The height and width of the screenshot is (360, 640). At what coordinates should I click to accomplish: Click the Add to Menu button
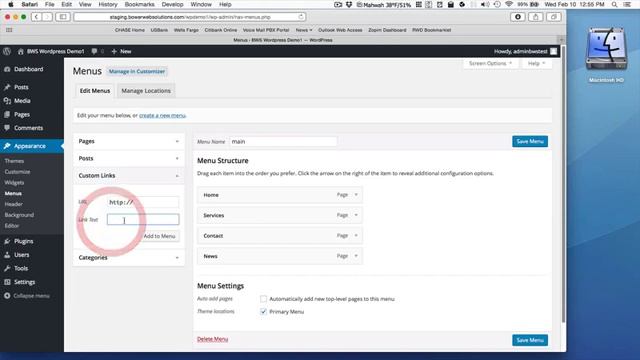coord(159,236)
